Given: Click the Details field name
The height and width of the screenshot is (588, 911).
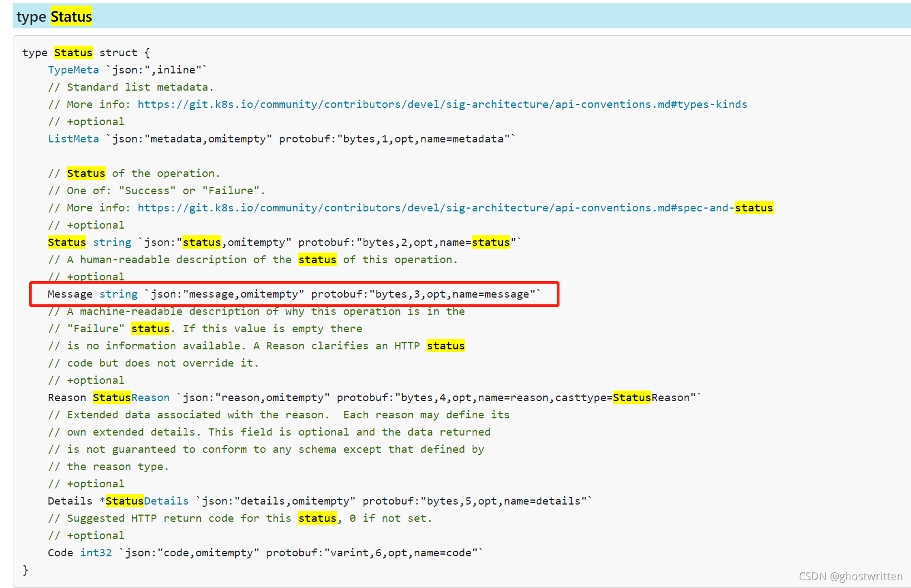Looking at the screenshot, I should coord(70,501).
